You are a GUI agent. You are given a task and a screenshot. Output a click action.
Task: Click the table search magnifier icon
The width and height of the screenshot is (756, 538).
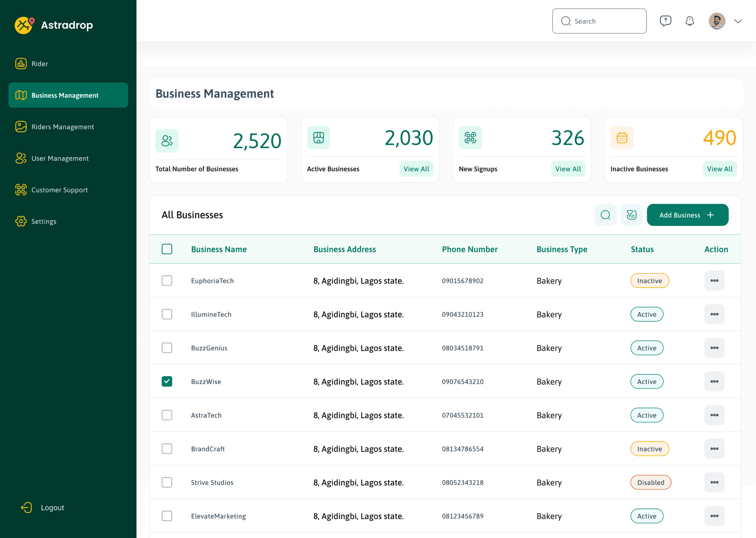pyautogui.click(x=605, y=215)
